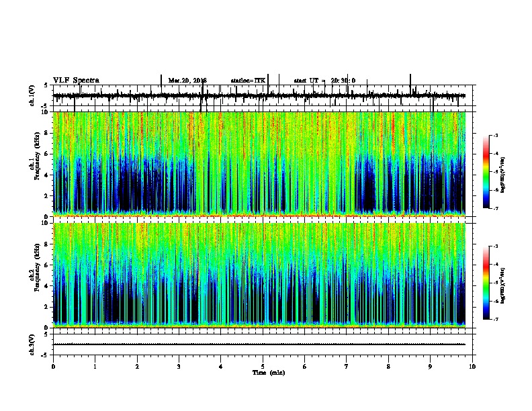Screen dimensions: 532x411
Task: Click the log(PSD) label beside ch.1 color bar
Action: coord(503,175)
